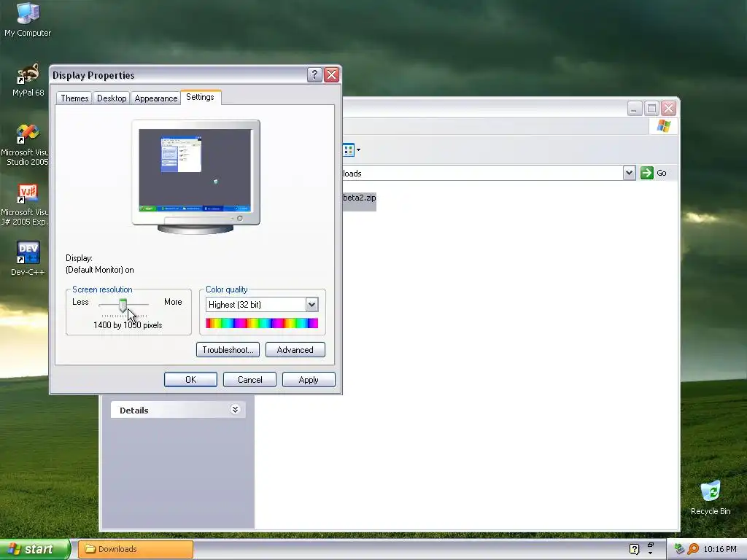This screenshot has height=560, width=747.
Task: Click the Views icon in the Explorer toolbar
Action: pos(348,150)
